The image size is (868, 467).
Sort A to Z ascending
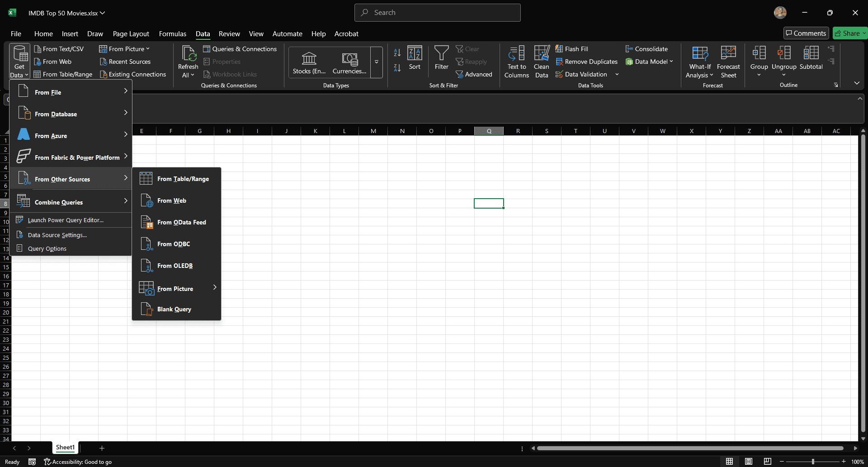[x=397, y=53]
